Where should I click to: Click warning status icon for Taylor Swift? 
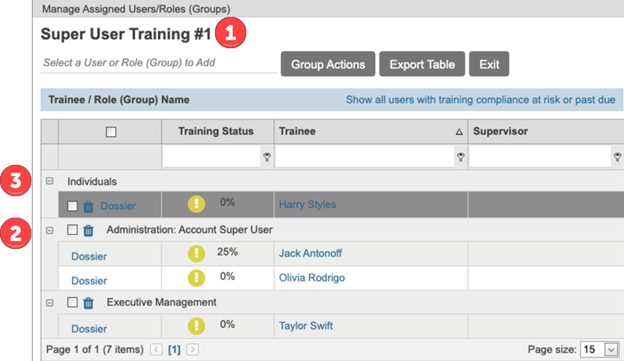[196, 326]
